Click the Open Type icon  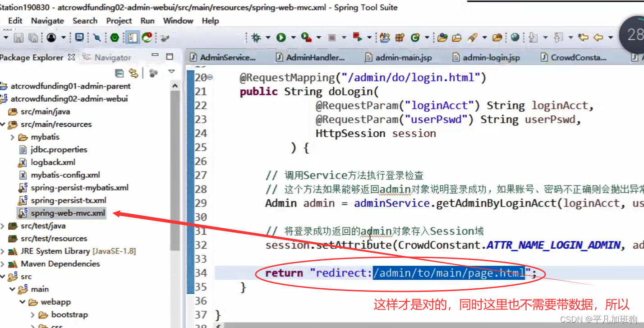pyautogui.click(x=442, y=37)
